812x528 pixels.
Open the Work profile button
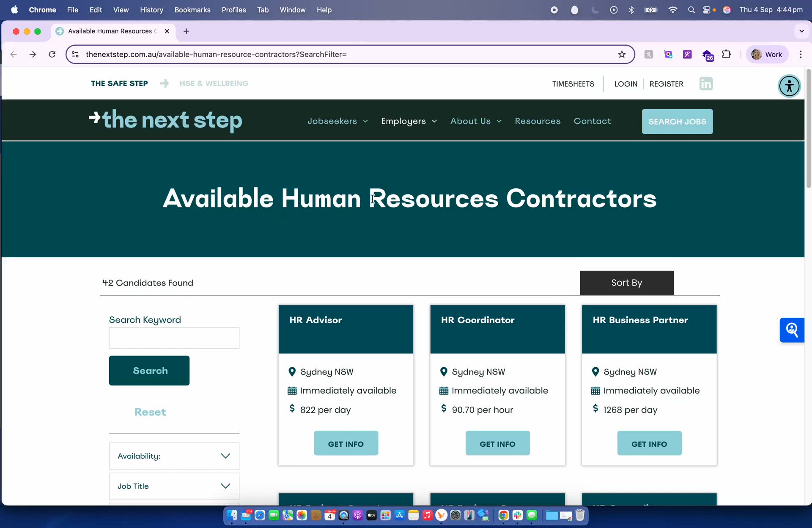[767, 54]
